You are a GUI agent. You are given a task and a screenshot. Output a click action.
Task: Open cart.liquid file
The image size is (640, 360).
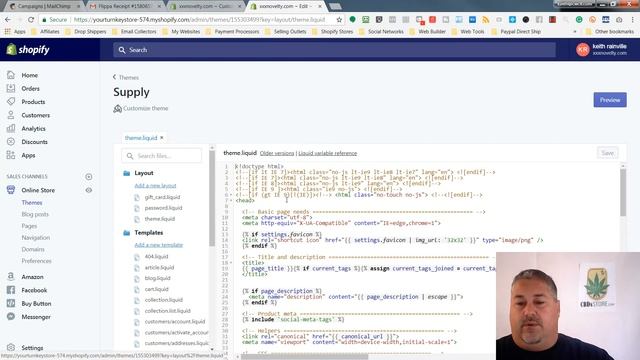click(156, 289)
